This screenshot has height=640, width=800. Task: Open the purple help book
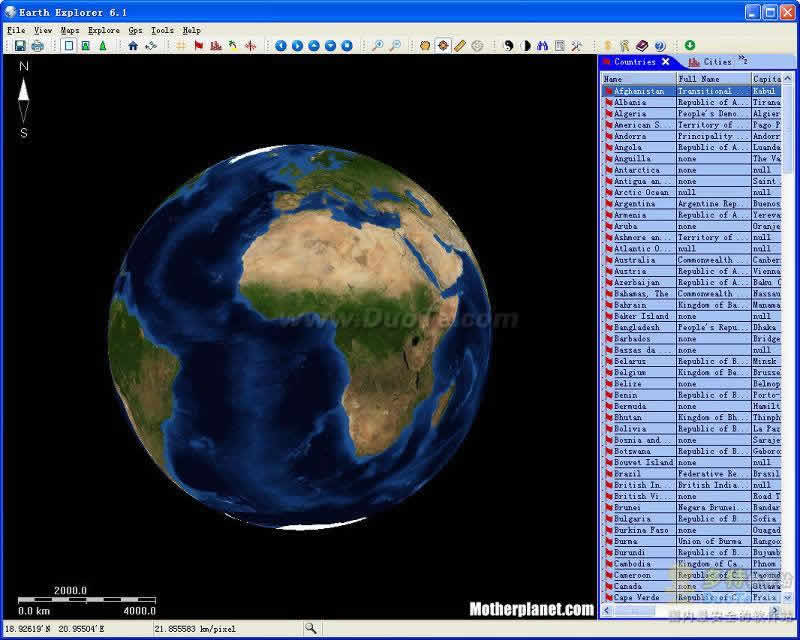[x=642, y=46]
